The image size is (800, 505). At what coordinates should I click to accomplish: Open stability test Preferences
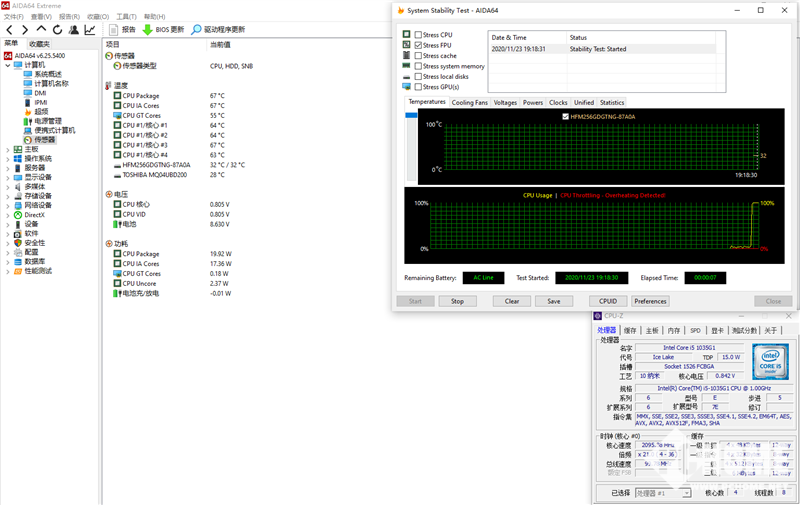pos(651,301)
